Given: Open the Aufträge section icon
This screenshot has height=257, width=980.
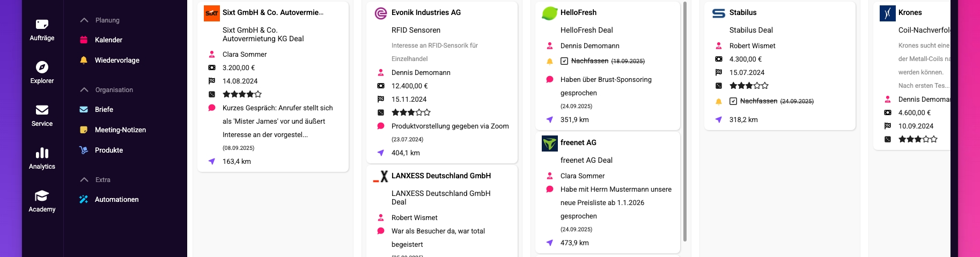Looking at the screenshot, I should (42, 24).
